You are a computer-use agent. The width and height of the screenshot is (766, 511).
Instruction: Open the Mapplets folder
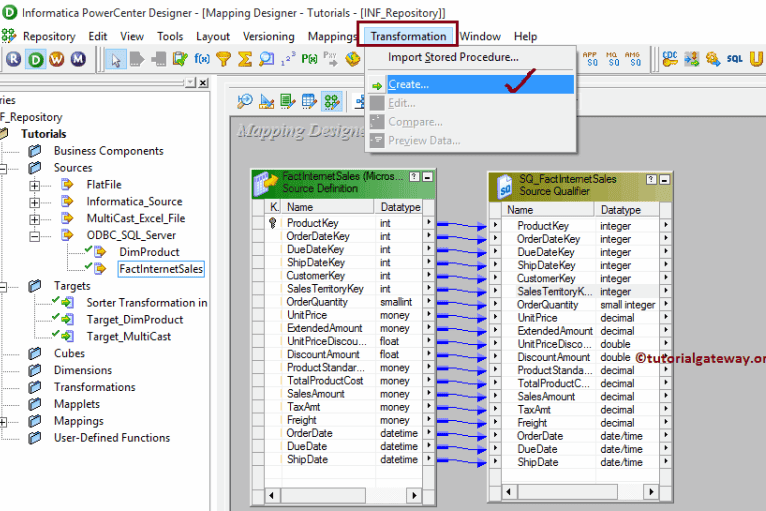77,404
